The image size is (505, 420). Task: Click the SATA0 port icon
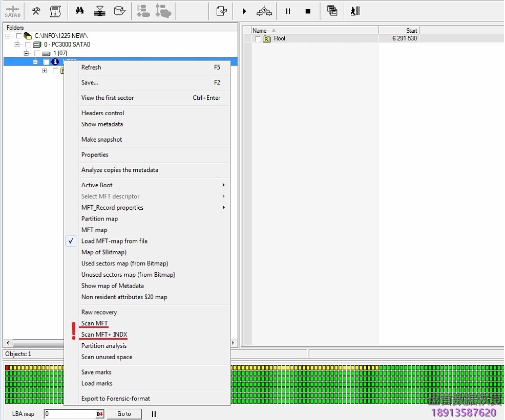pyautogui.click(x=13, y=11)
